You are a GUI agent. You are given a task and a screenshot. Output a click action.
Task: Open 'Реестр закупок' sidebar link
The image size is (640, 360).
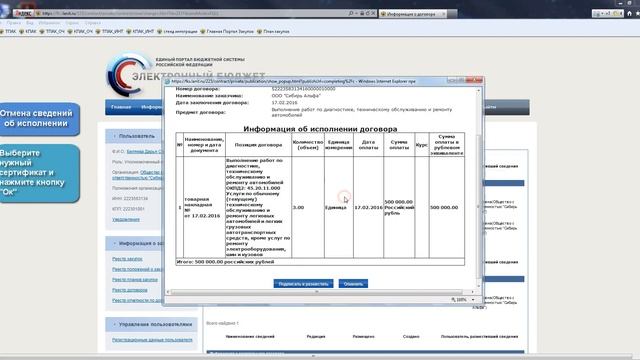pyautogui.click(x=127, y=259)
